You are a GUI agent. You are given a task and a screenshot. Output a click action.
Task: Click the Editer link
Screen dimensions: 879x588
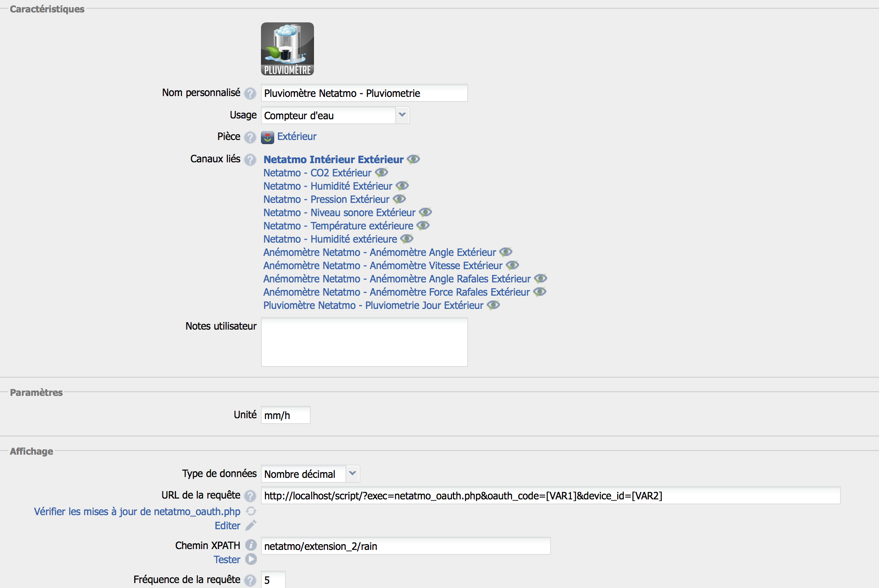227,525
